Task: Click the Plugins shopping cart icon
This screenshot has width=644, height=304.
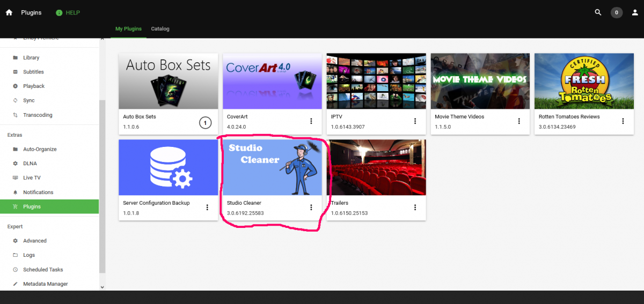Action: (x=15, y=206)
